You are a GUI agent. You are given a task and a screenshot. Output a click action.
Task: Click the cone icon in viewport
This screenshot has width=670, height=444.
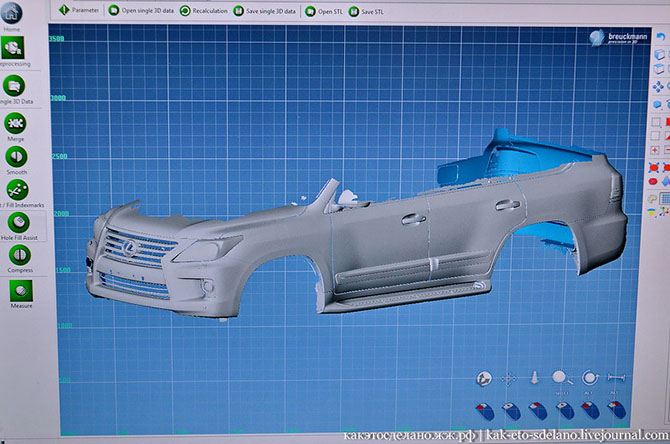(534, 378)
